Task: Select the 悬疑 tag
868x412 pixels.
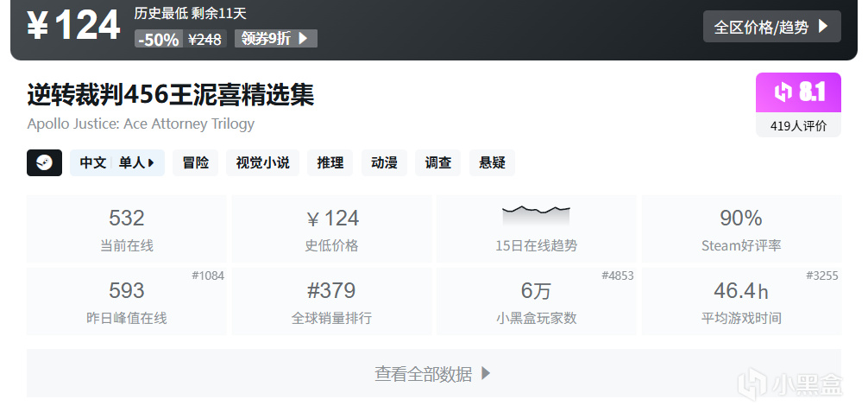Action: point(492,163)
